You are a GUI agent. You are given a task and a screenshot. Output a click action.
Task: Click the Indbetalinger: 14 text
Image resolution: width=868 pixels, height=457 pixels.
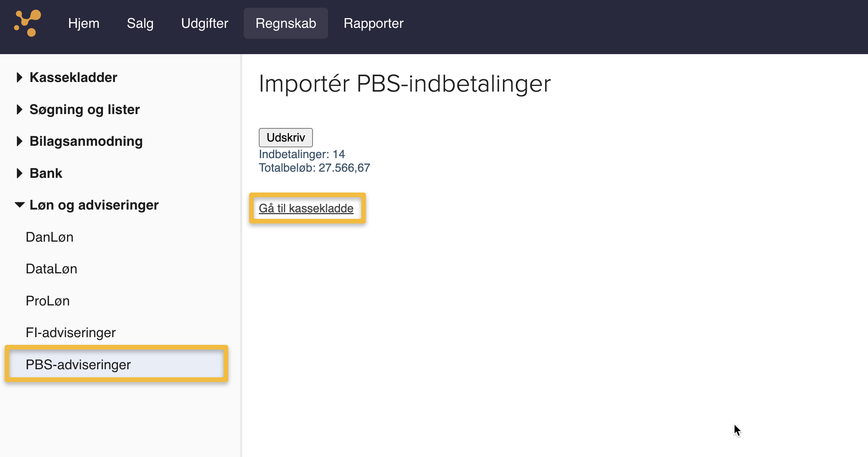(302, 154)
